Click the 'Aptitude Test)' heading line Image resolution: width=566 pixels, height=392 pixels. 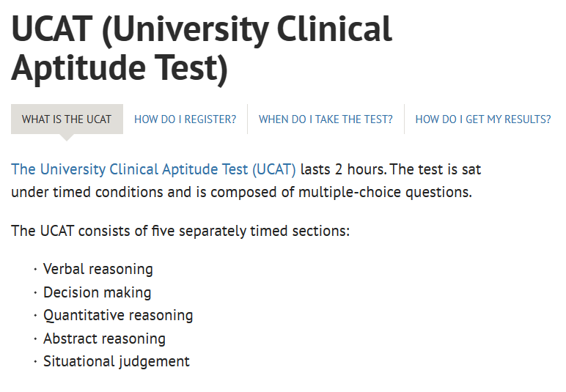[120, 68]
